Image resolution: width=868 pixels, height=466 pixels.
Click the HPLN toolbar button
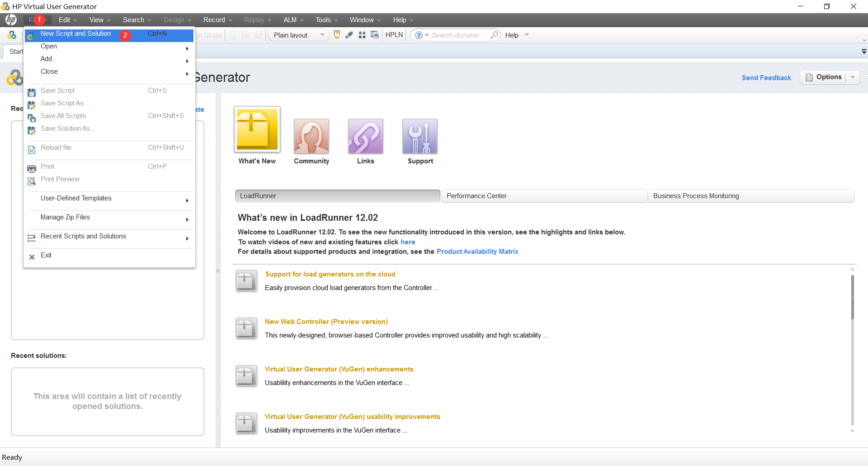pyautogui.click(x=394, y=35)
